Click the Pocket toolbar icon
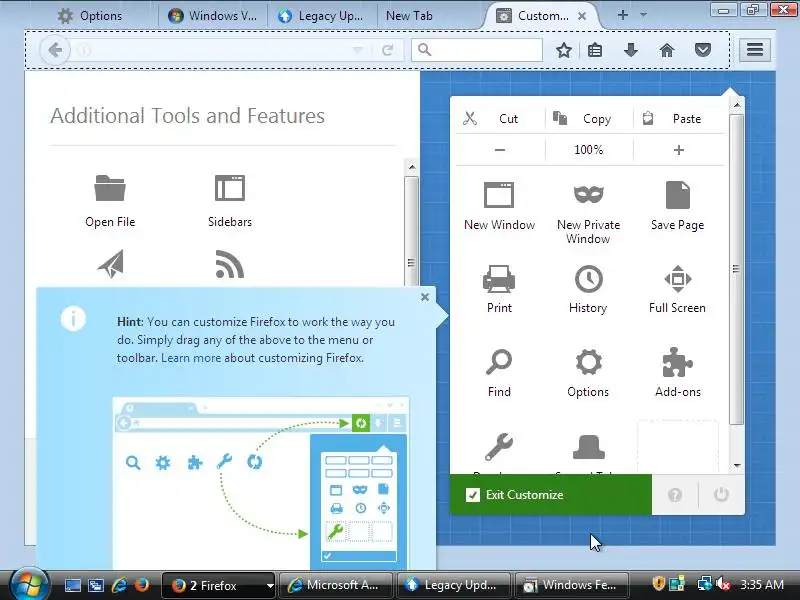 pyautogui.click(x=703, y=50)
